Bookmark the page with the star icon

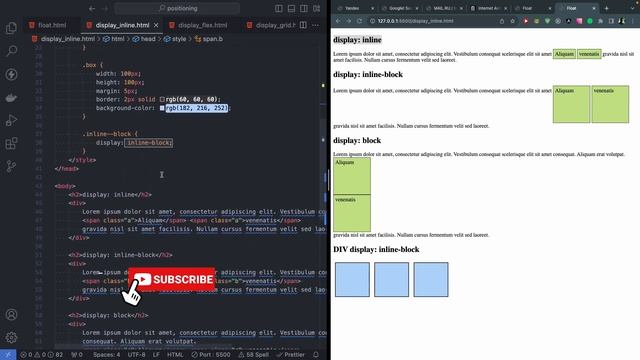tap(513, 21)
